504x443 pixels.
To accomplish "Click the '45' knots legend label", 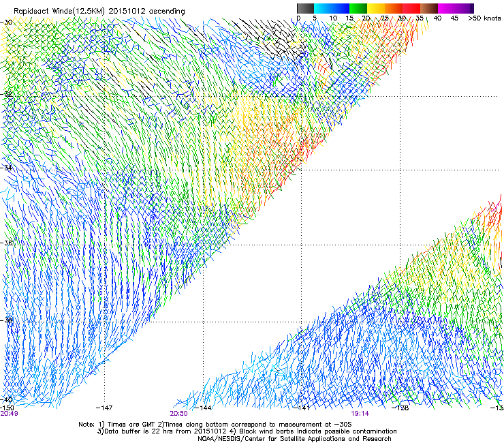I will coord(454,18).
